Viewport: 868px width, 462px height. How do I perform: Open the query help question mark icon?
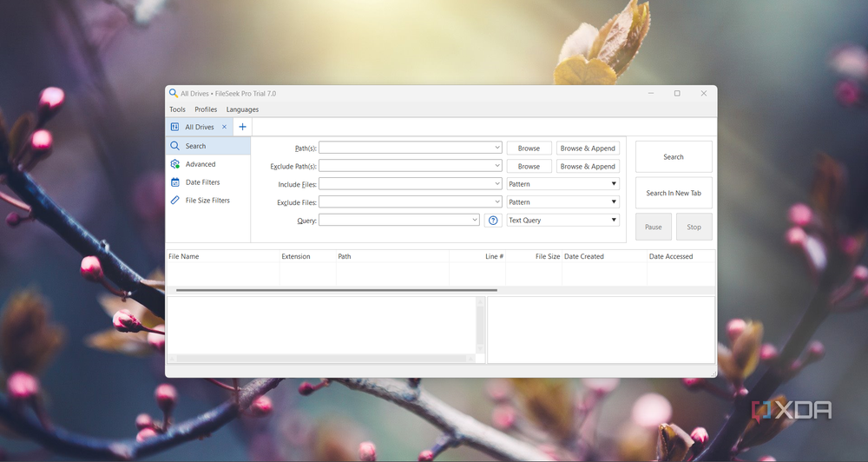pyautogui.click(x=493, y=221)
